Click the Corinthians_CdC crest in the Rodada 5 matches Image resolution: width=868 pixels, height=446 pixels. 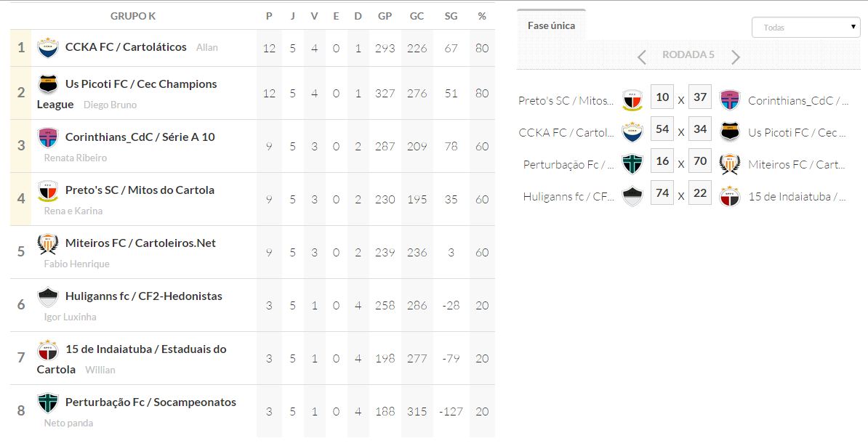pos(729,100)
